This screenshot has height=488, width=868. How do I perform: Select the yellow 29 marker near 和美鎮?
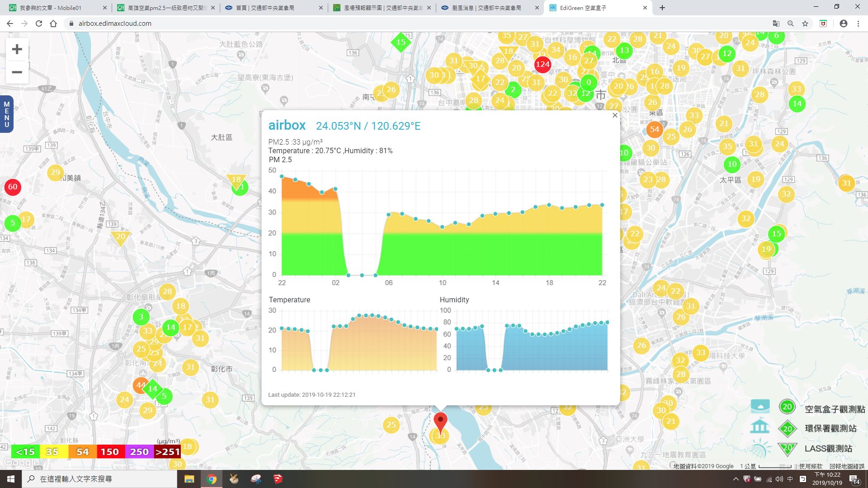point(55,172)
